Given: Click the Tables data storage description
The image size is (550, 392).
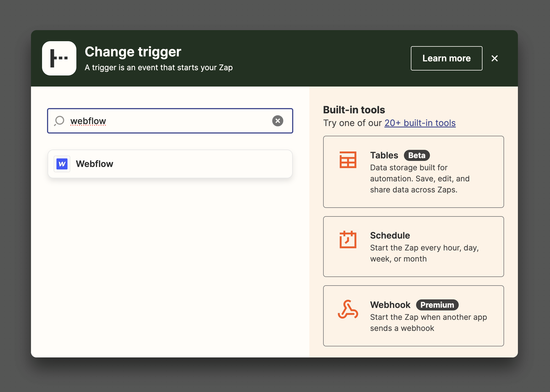Looking at the screenshot, I should (x=419, y=179).
